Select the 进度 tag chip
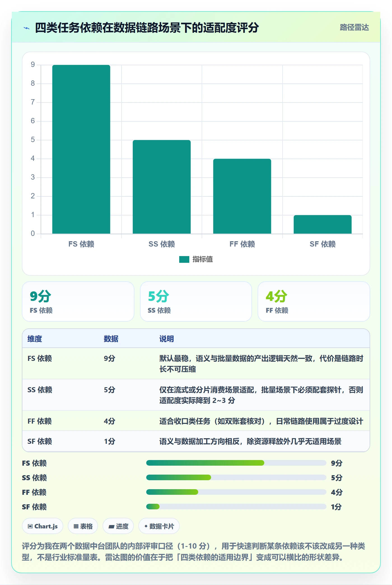 pyautogui.click(x=118, y=526)
